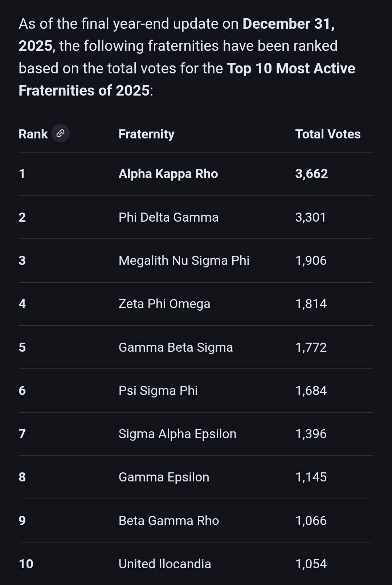Select the Total Votes column header

coord(328,134)
